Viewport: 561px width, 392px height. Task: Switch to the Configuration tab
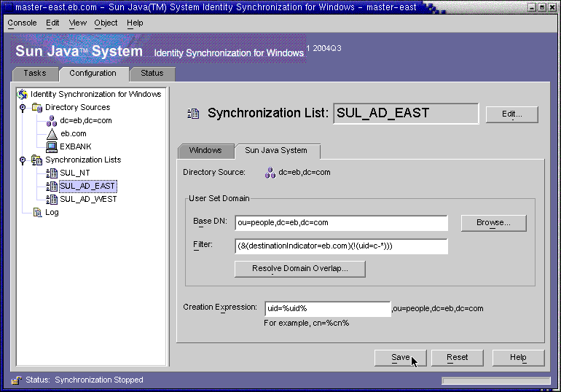(x=93, y=74)
